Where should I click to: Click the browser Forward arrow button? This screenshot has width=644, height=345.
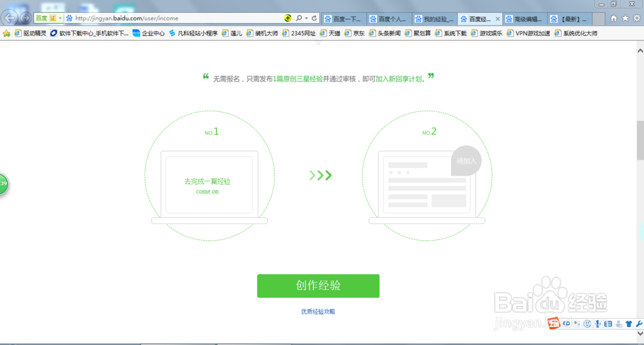tap(26, 18)
